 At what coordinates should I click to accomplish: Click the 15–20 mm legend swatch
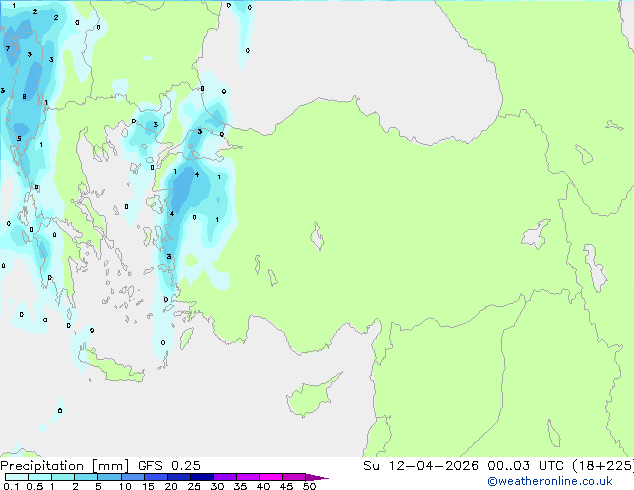point(155,477)
